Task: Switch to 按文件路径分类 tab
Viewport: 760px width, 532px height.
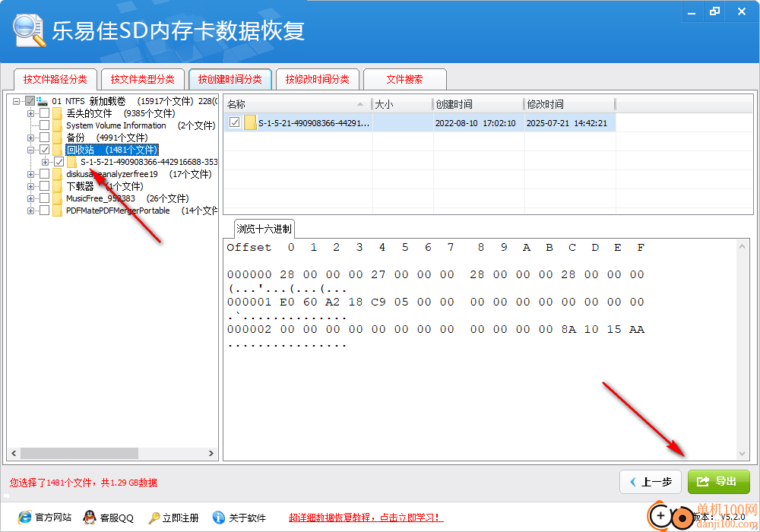Action: pyautogui.click(x=55, y=79)
